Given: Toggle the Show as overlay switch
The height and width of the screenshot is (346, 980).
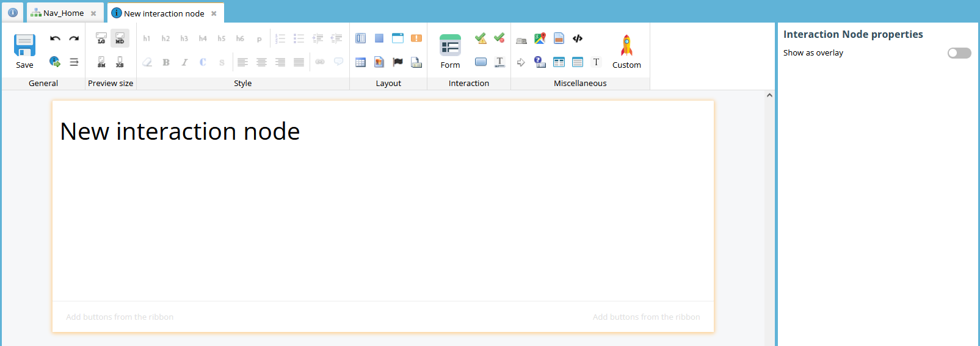Looking at the screenshot, I should [959, 53].
